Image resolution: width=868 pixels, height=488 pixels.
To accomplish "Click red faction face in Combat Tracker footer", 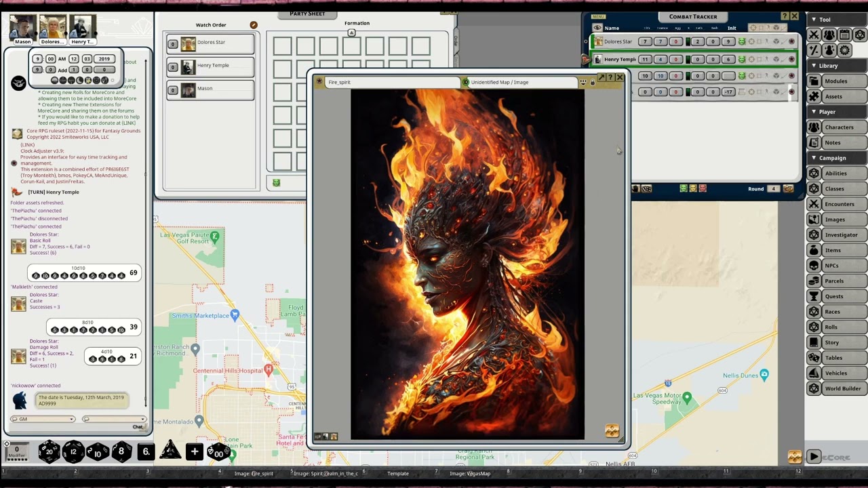I will (x=703, y=188).
